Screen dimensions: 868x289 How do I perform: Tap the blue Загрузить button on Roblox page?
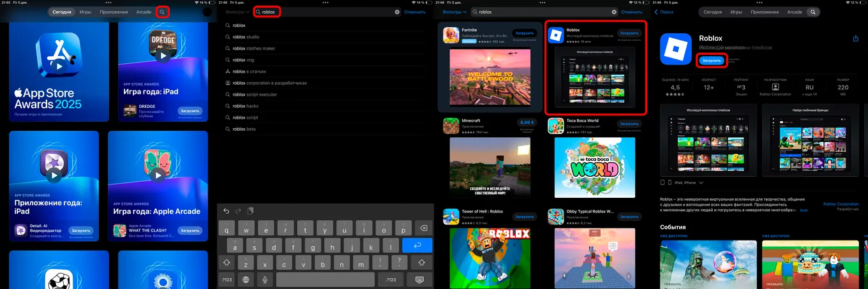coord(712,61)
